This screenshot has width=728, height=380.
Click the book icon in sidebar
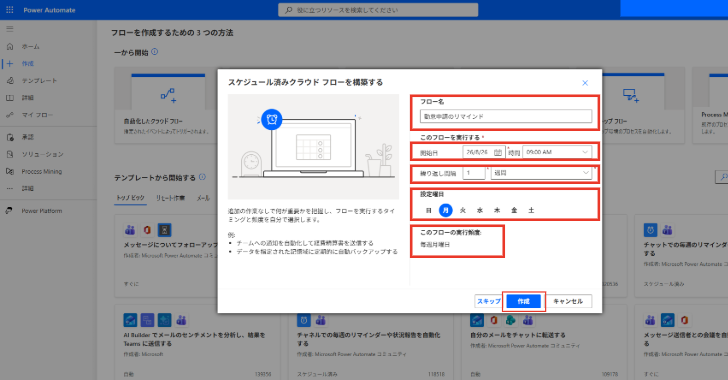(10, 98)
